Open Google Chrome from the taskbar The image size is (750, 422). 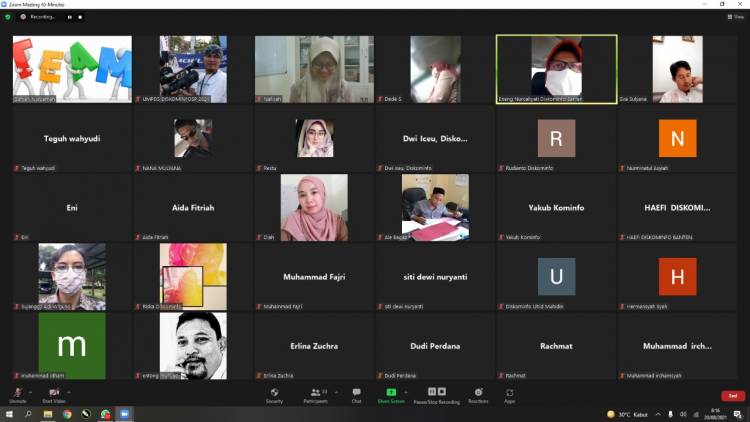(67, 414)
